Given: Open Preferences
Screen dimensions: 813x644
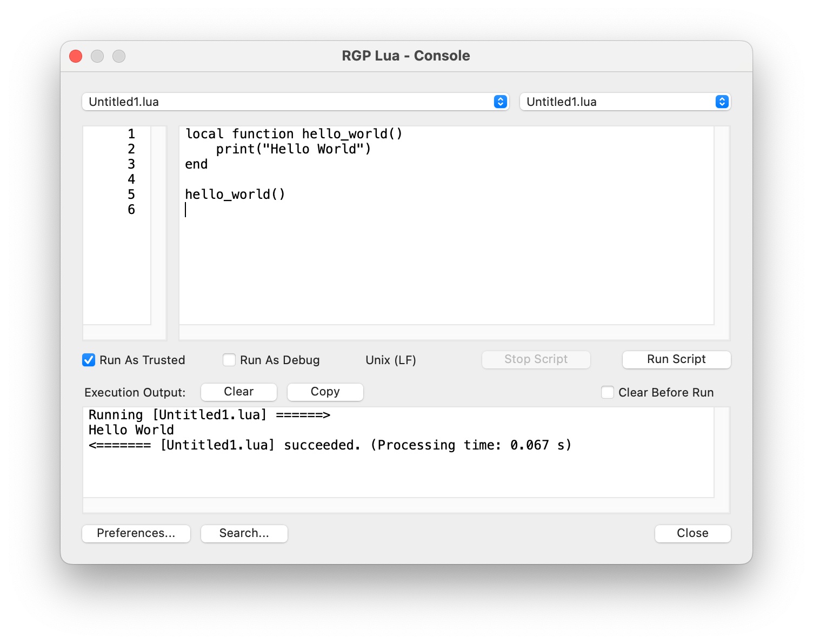Looking at the screenshot, I should click(136, 533).
